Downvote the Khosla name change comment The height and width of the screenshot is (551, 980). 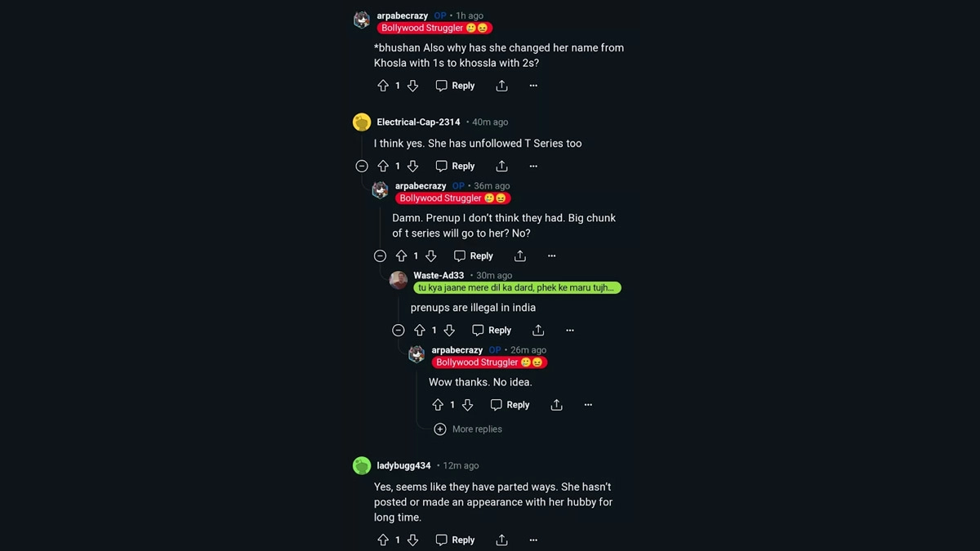pos(412,86)
